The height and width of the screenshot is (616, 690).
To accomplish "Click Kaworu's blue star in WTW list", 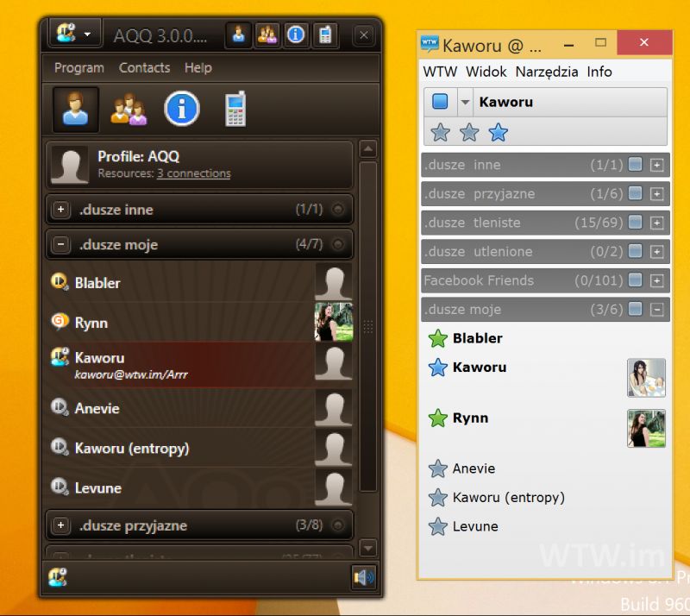I will pos(438,368).
